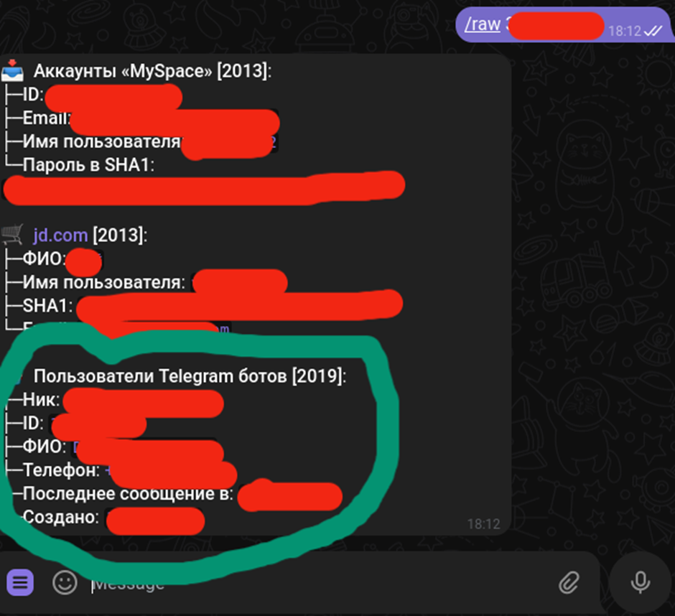Open the emoji smiley picker

(x=65, y=582)
